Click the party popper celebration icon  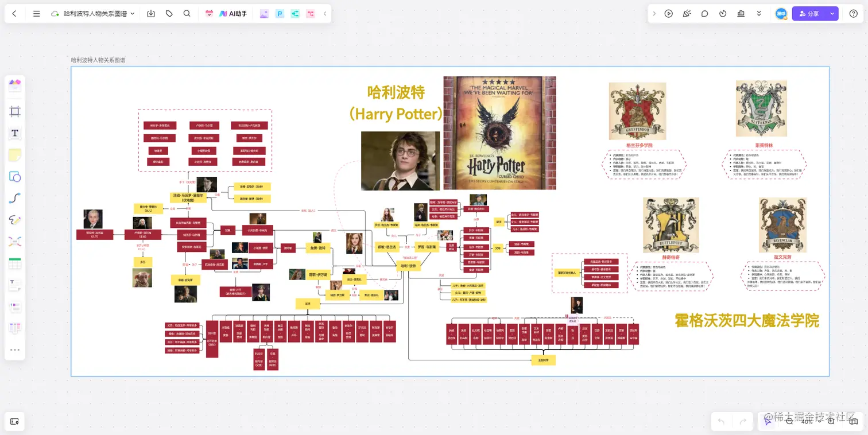[x=687, y=14]
